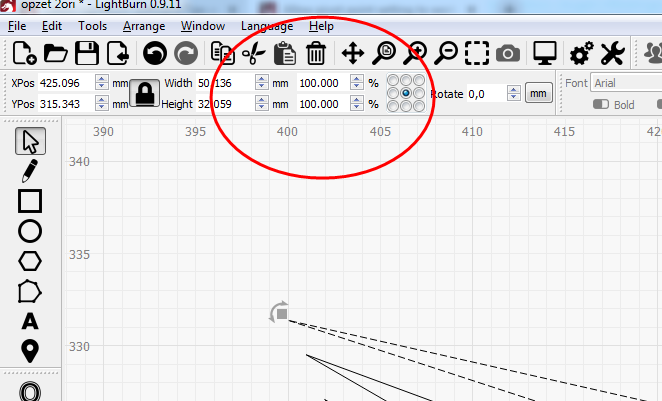
Task: Toggle the Bold font switch
Action: click(x=602, y=104)
